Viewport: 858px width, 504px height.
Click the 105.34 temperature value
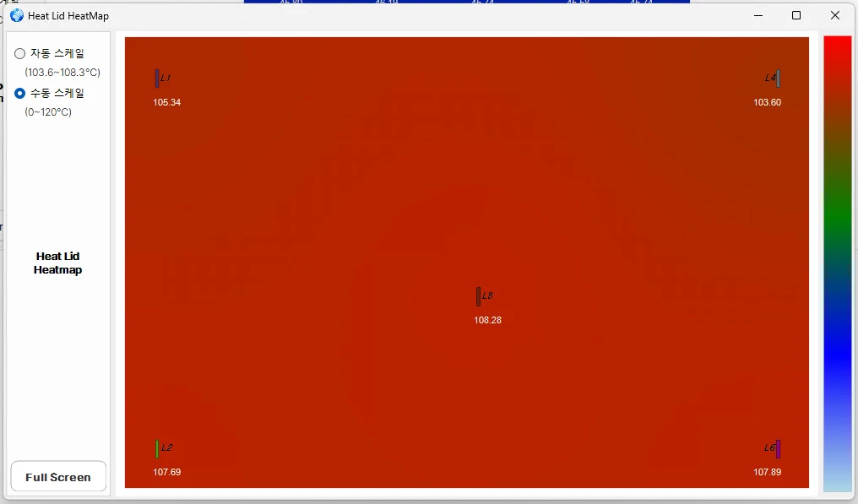coord(167,102)
